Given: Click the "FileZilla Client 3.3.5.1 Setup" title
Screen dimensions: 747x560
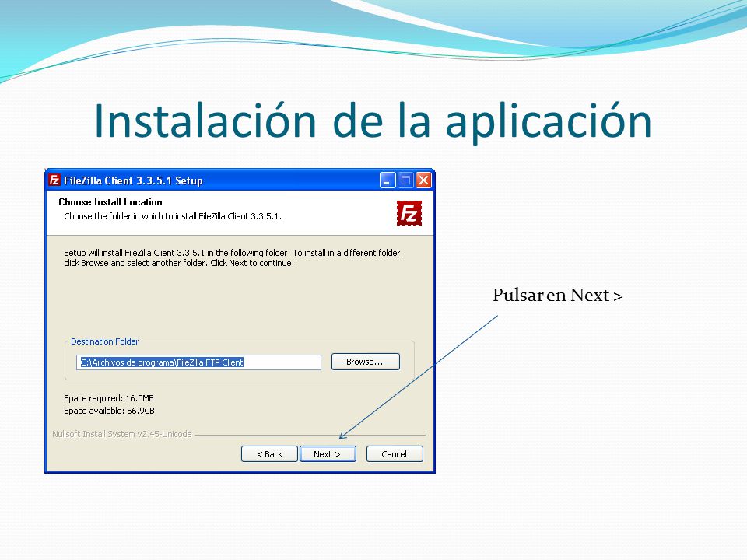Looking at the screenshot, I should click(x=133, y=180).
